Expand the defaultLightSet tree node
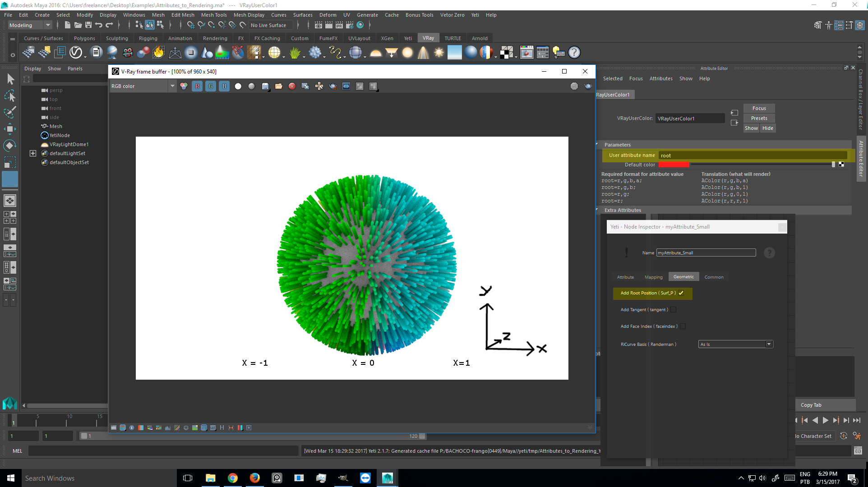Screen dimensions: 868x487 click(x=33, y=153)
